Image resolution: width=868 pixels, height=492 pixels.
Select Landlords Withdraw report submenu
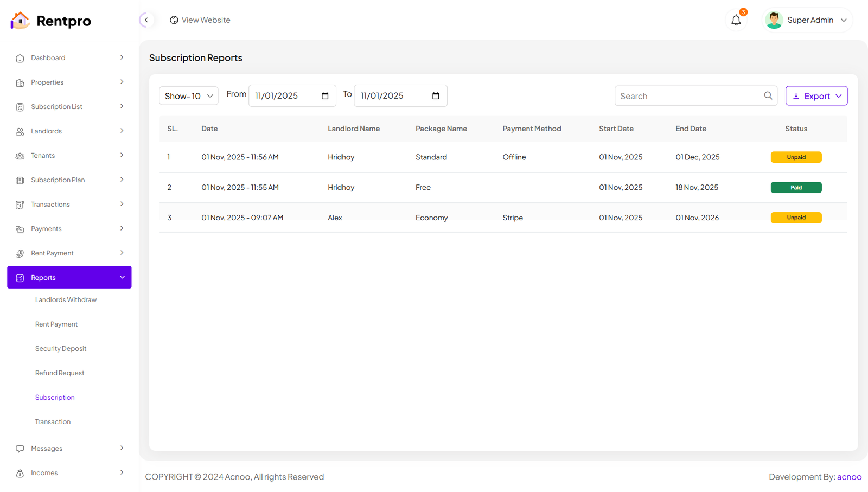pyautogui.click(x=66, y=300)
